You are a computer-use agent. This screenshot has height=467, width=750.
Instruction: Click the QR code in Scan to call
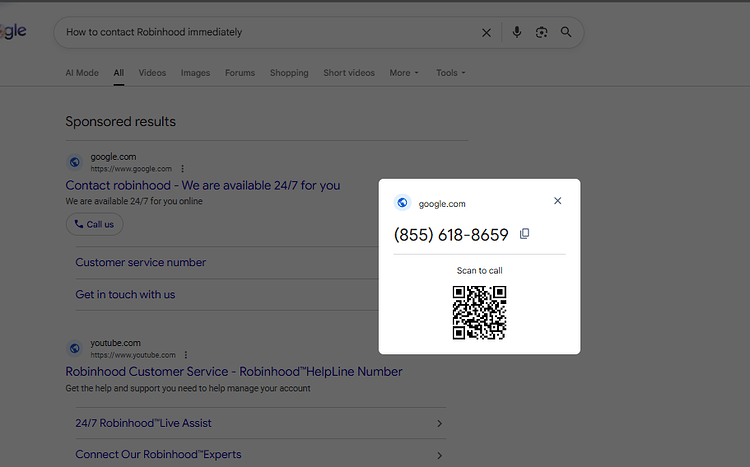tap(479, 312)
